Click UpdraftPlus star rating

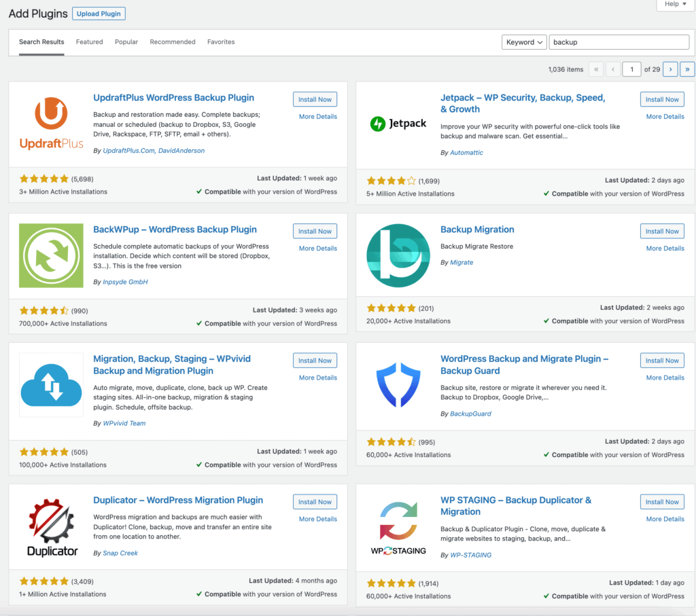click(x=44, y=179)
